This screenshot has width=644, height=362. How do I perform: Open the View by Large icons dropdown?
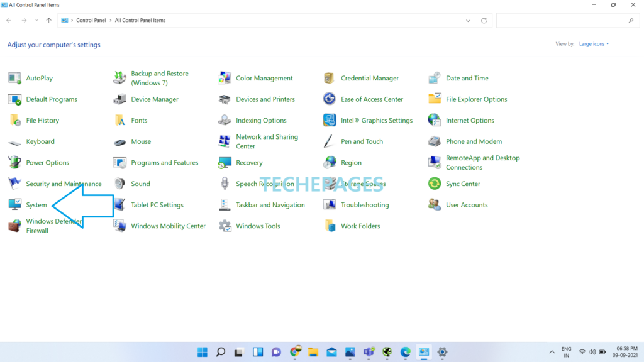(x=594, y=44)
